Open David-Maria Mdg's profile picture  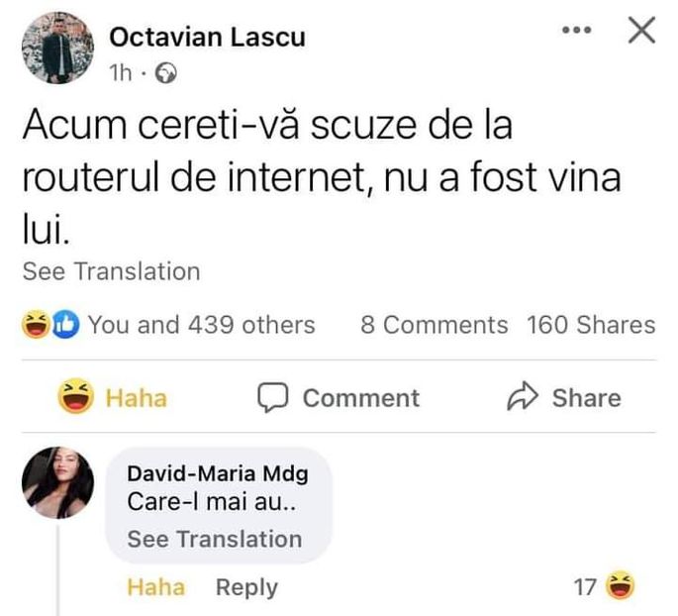(x=58, y=482)
